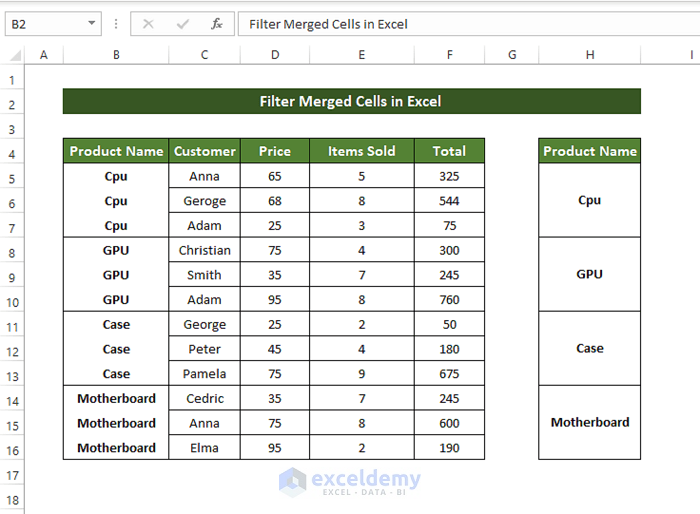Click the Enter checkmark icon in formula bar
The image size is (700, 514).
(183, 24)
